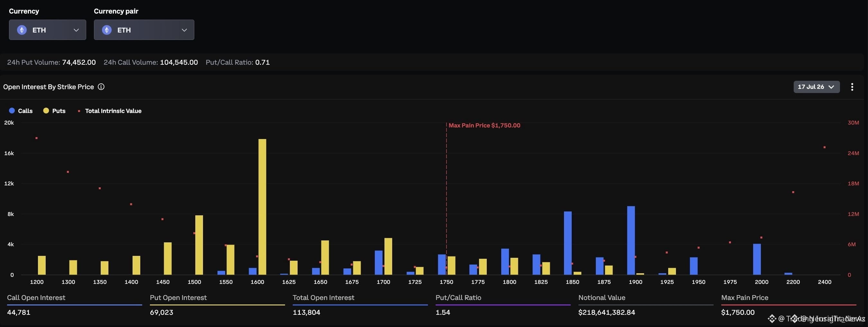Select the Max Pain Price line label
Screen dimensions: 868x327
(x=484, y=125)
